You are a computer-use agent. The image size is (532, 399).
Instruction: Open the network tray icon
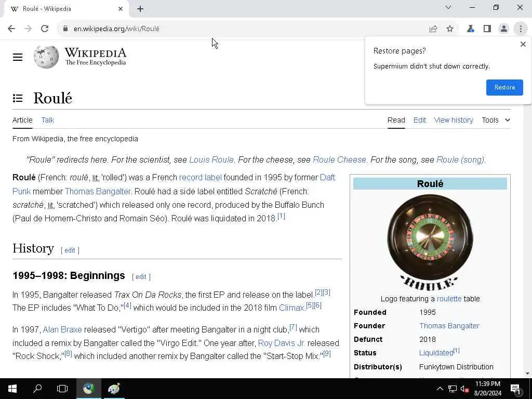pos(453,389)
